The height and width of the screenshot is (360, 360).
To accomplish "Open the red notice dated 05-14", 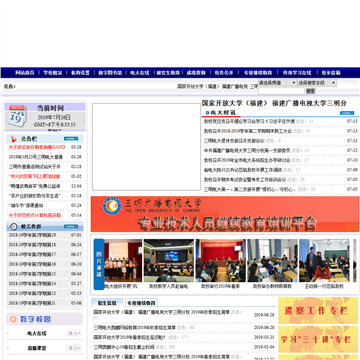I will click(34, 215).
